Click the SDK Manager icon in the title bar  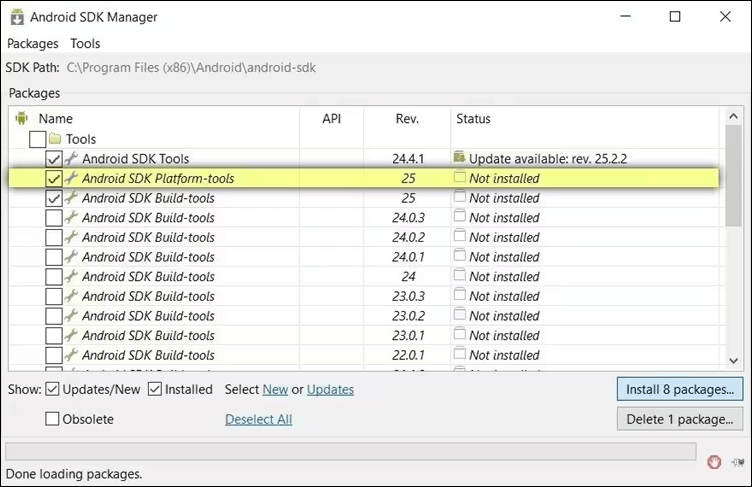pos(17,17)
